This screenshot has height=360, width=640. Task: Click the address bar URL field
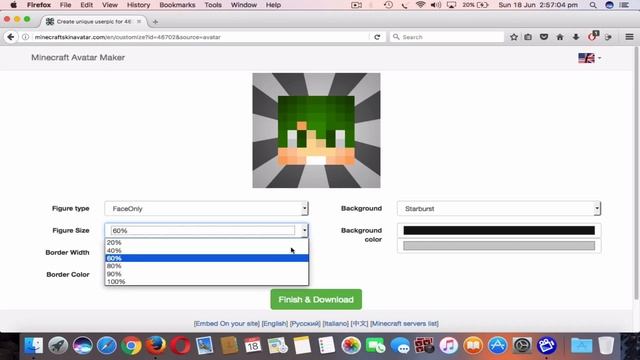click(x=200, y=37)
